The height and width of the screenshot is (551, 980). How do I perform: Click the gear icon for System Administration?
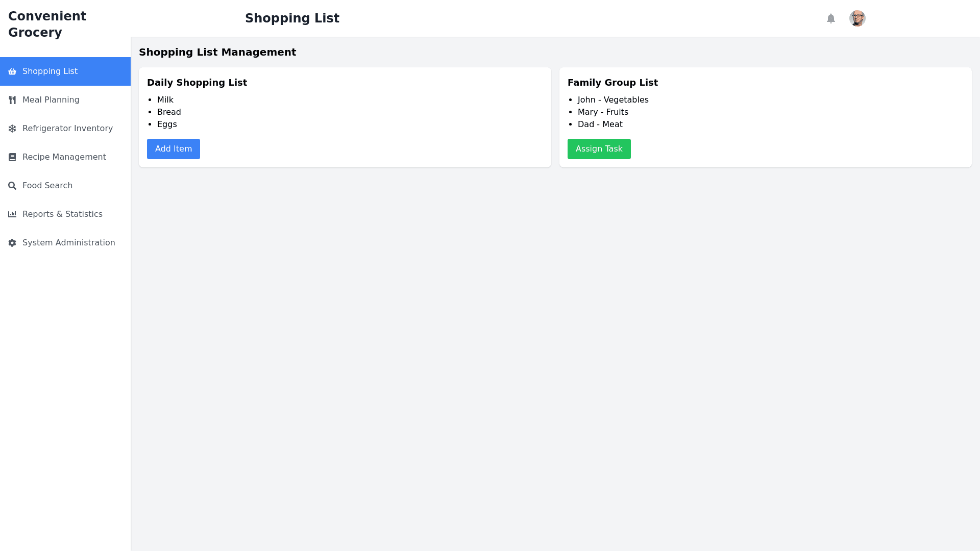(12, 243)
